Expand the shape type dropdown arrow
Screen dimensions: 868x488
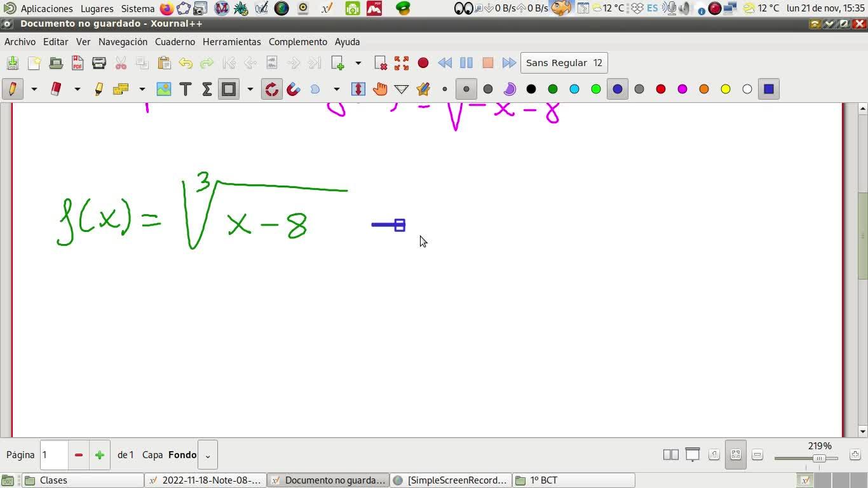coord(250,89)
